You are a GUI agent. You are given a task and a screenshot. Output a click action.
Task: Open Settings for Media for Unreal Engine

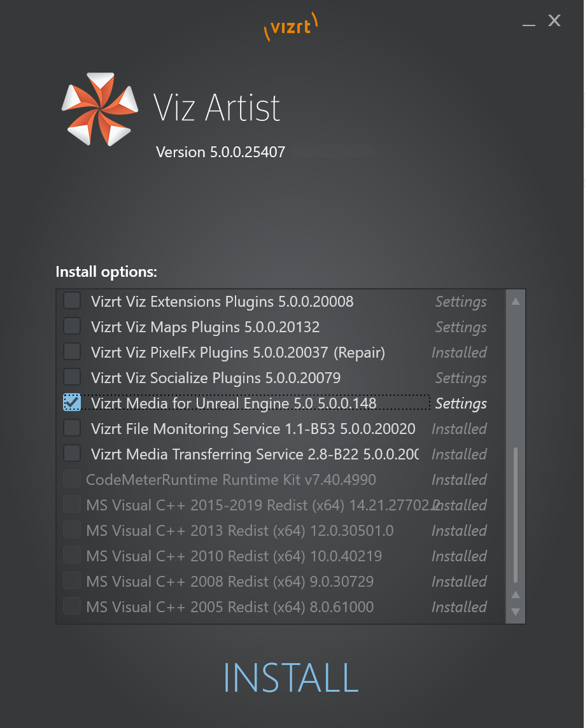461,403
